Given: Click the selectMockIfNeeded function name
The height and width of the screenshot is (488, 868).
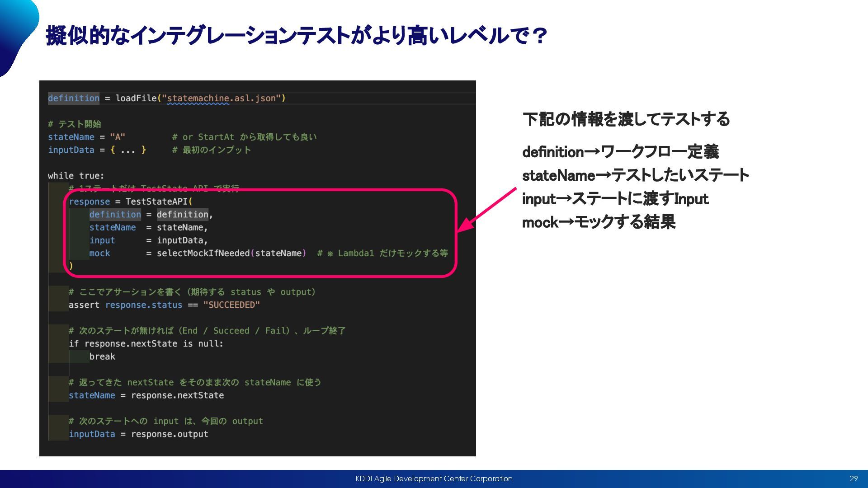Looking at the screenshot, I should click(x=203, y=253).
